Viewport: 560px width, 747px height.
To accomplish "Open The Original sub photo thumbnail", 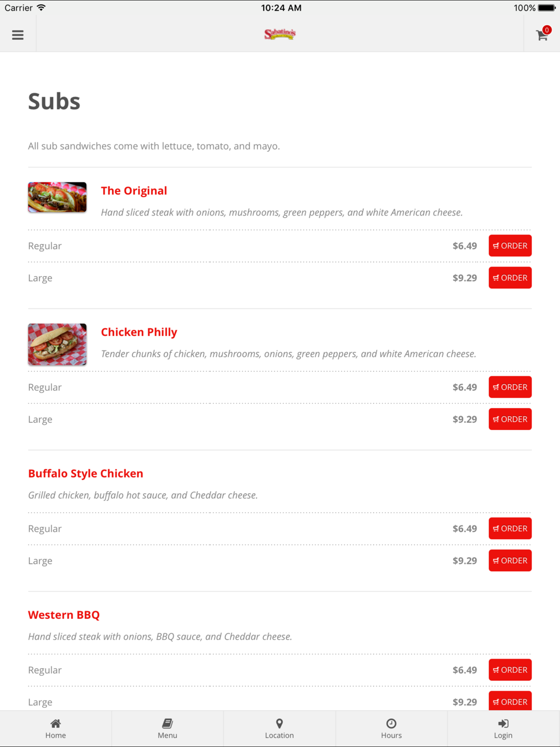I will (57, 197).
